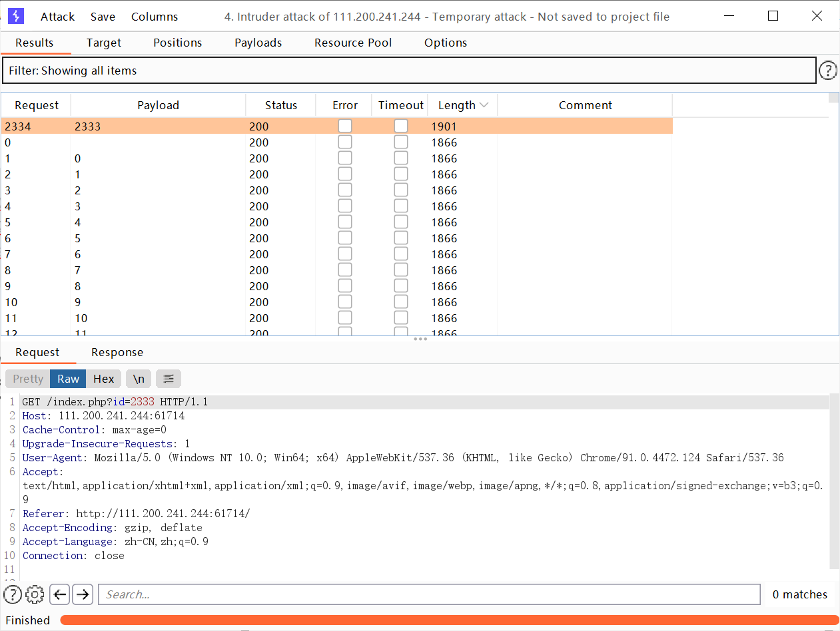Switch to Hex view
Screen dimensions: 840x631
(104, 379)
